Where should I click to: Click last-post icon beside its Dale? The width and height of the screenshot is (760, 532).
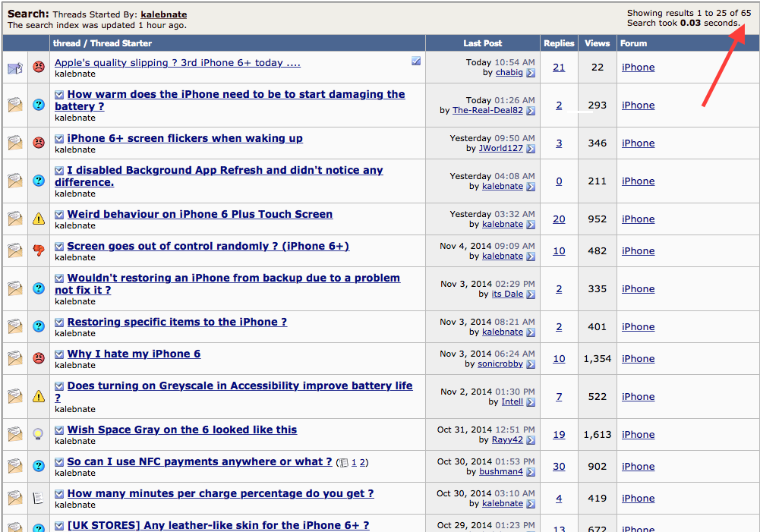tap(531, 294)
